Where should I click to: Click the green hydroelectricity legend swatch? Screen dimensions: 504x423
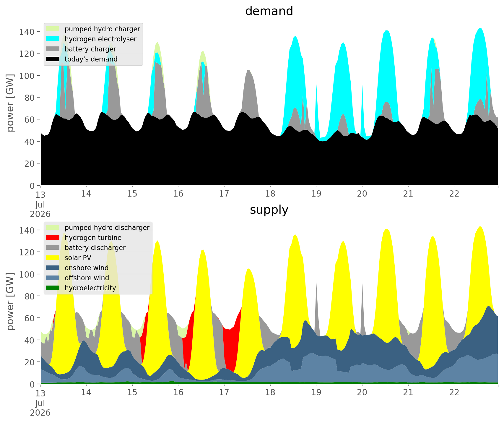pos(53,288)
